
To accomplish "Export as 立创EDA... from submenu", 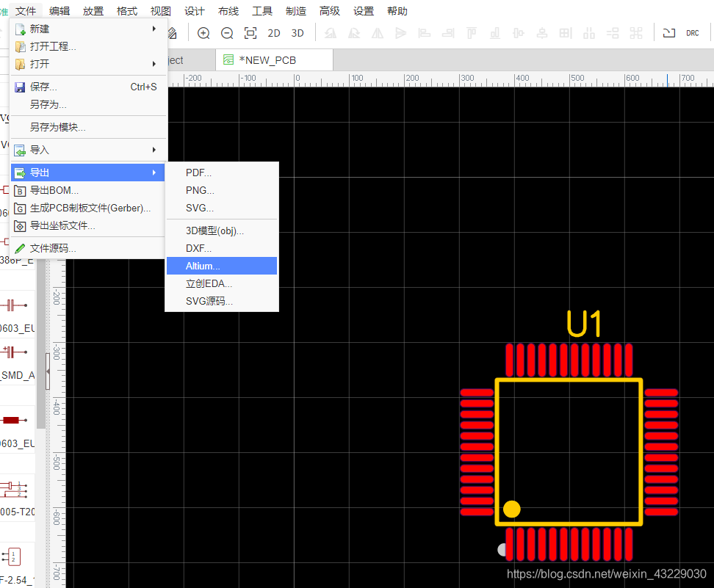I will coord(222,283).
